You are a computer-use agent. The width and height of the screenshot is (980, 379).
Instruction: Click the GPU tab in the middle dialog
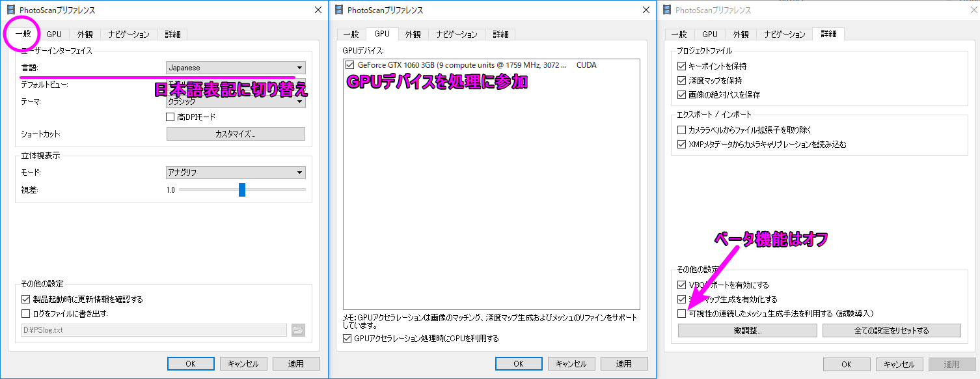[382, 34]
